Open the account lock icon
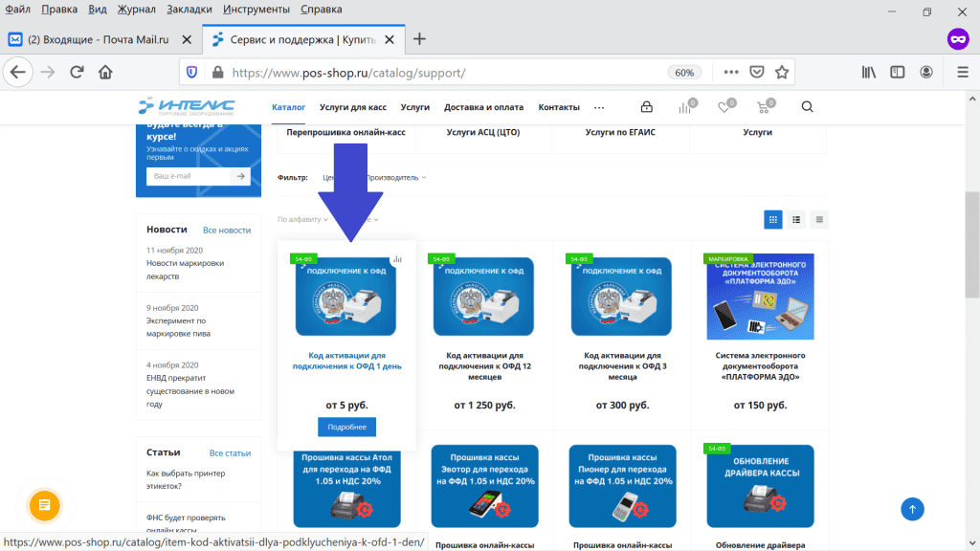Viewport: 980px width, 551px height. pyautogui.click(x=647, y=107)
